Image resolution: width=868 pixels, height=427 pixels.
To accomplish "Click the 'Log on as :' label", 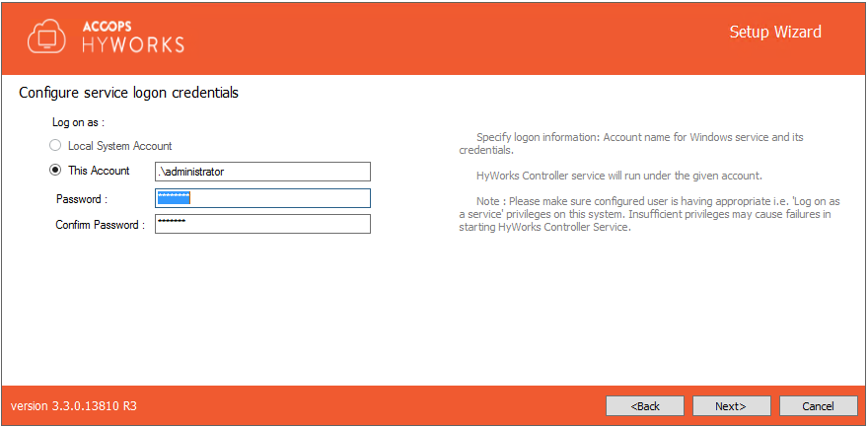I will tap(78, 122).
